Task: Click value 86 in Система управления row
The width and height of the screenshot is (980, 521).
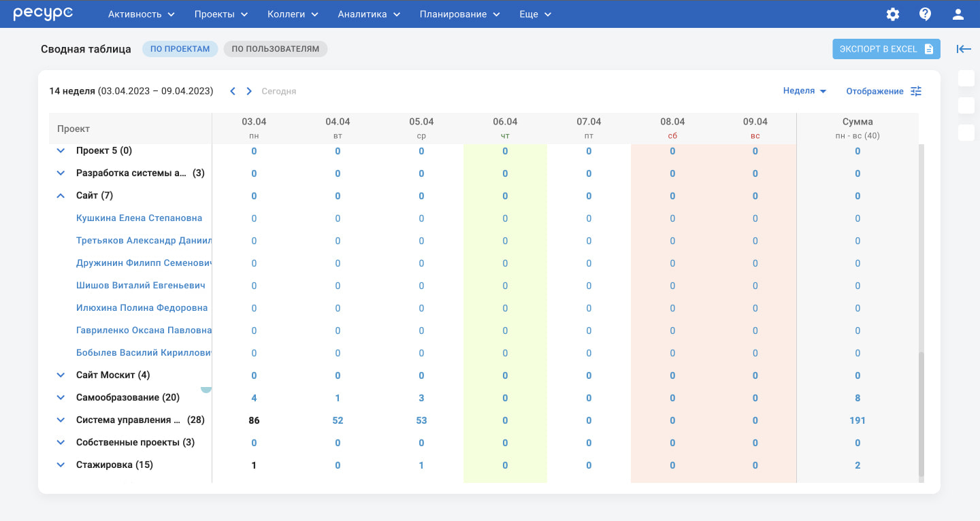Action: (254, 420)
